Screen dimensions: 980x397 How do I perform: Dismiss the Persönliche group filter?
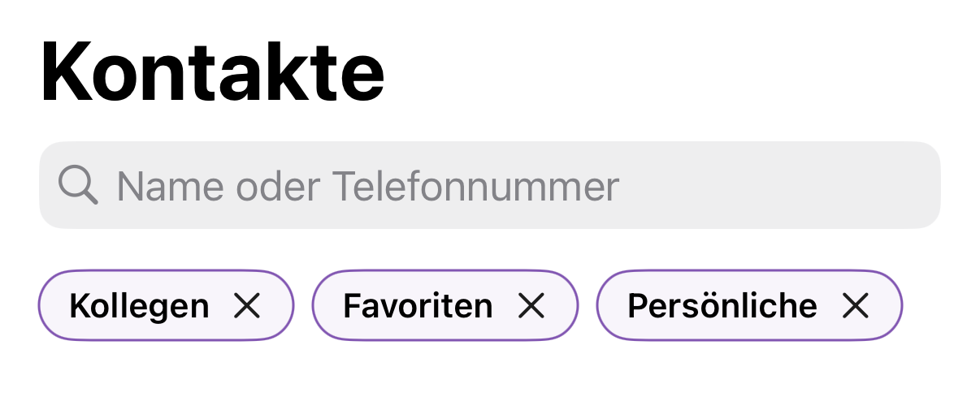pyautogui.click(x=856, y=306)
